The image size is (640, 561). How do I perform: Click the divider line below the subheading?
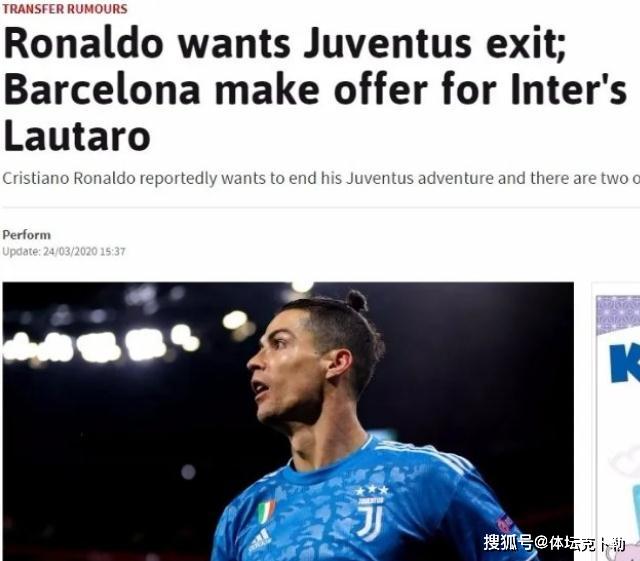point(321,207)
